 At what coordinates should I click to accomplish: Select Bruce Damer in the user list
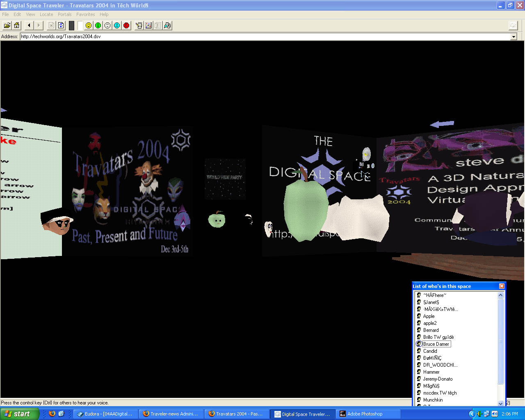coord(436,344)
